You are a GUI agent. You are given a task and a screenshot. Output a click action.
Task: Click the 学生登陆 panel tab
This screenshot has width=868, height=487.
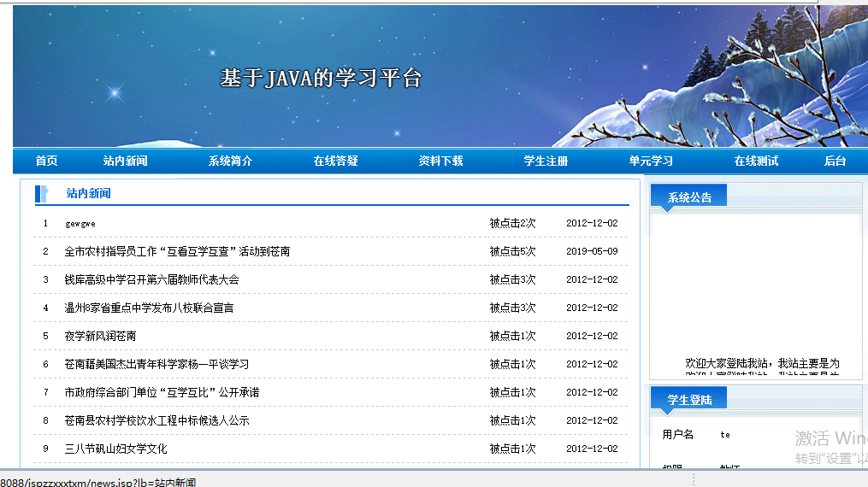(689, 400)
